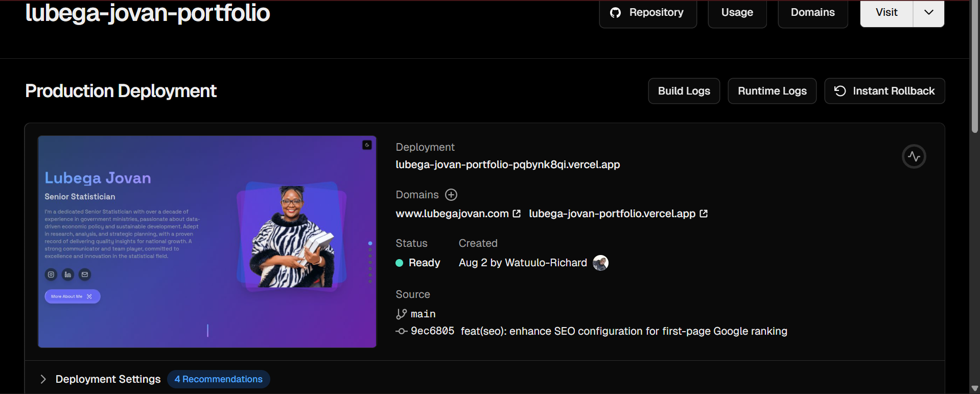Image resolution: width=980 pixels, height=394 pixels.
Task: Click the dark mode icon in preview
Action: pyautogui.click(x=367, y=145)
